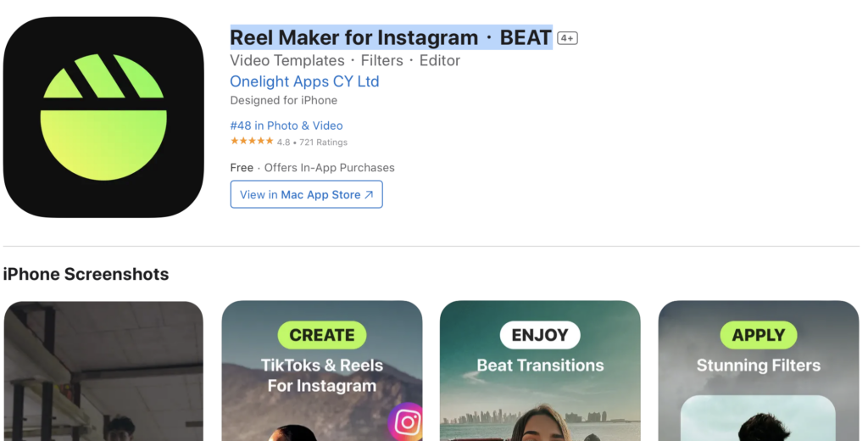Click the iPhone Screenshots heading

[x=86, y=274]
